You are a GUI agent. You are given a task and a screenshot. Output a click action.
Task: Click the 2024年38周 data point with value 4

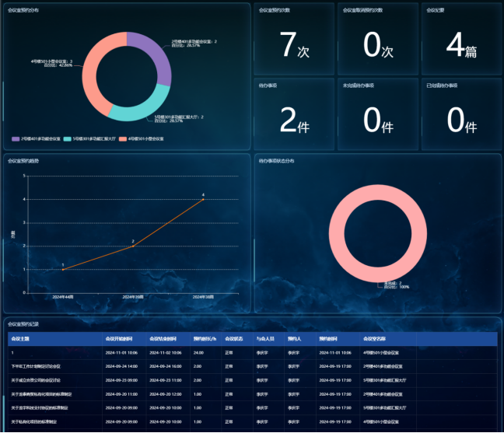click(x=204, y=200)
